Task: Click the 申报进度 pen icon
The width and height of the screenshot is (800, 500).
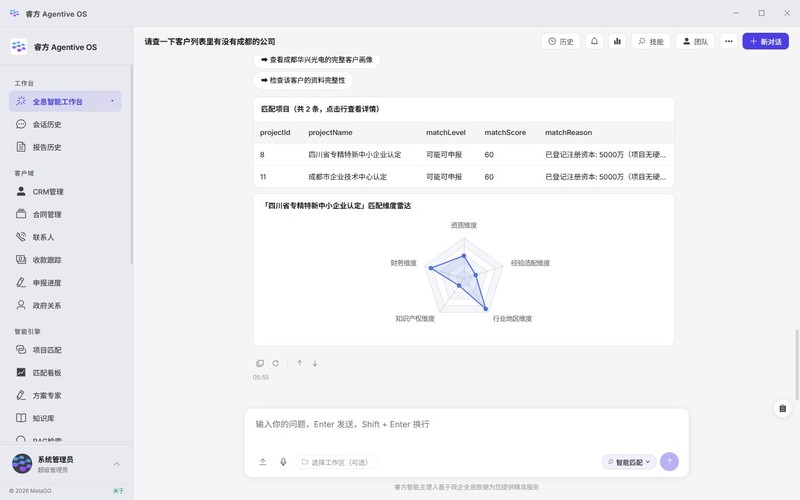Action: [x=21, y=282]
